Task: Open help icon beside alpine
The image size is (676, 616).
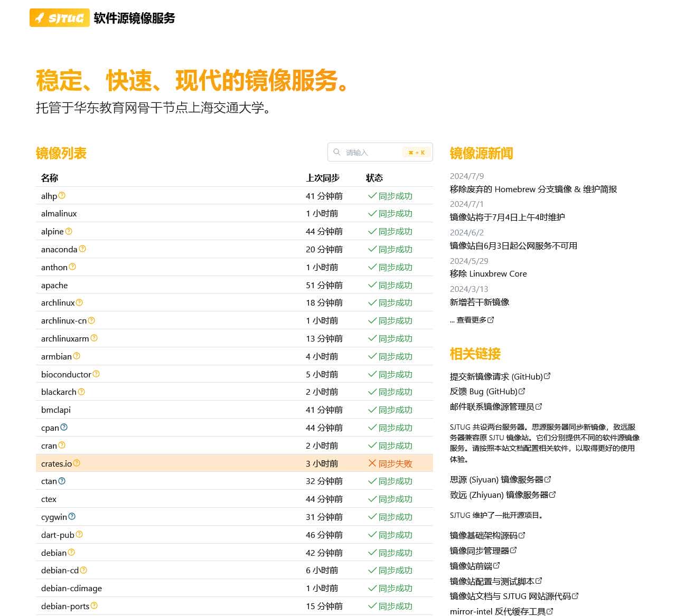Action: [69, 231]
